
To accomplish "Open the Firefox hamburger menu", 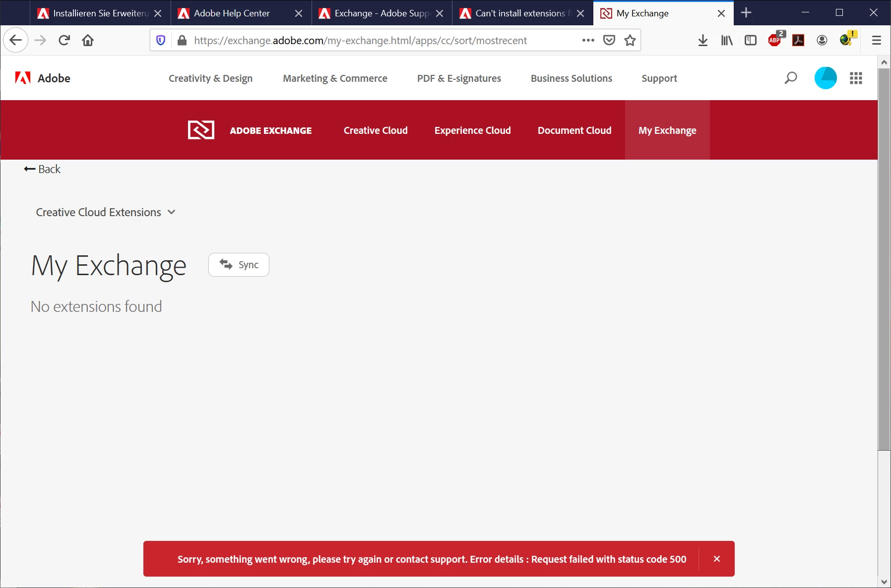I will (877, 40).
